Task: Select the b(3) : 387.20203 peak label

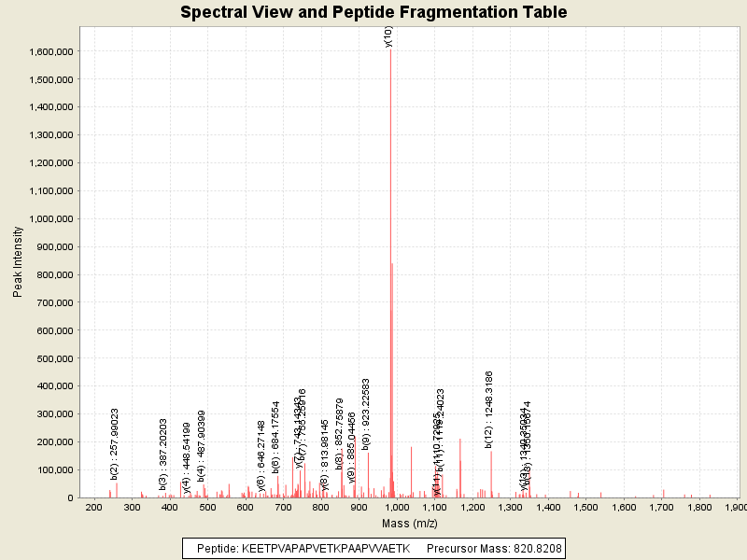Action: click(x=163, y=455)
